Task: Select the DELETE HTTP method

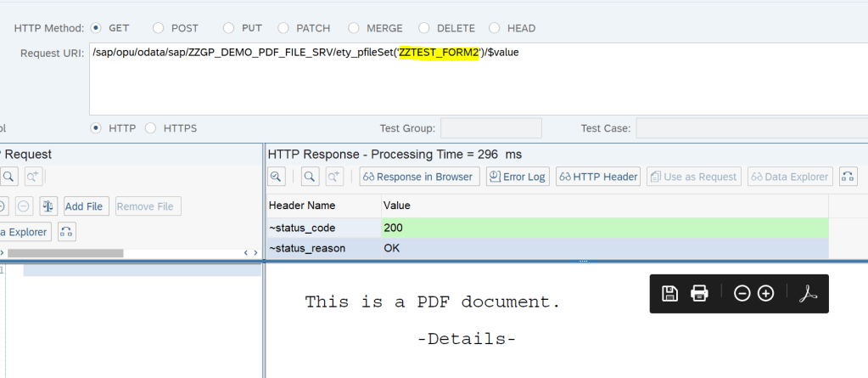Action: point(424,28)
